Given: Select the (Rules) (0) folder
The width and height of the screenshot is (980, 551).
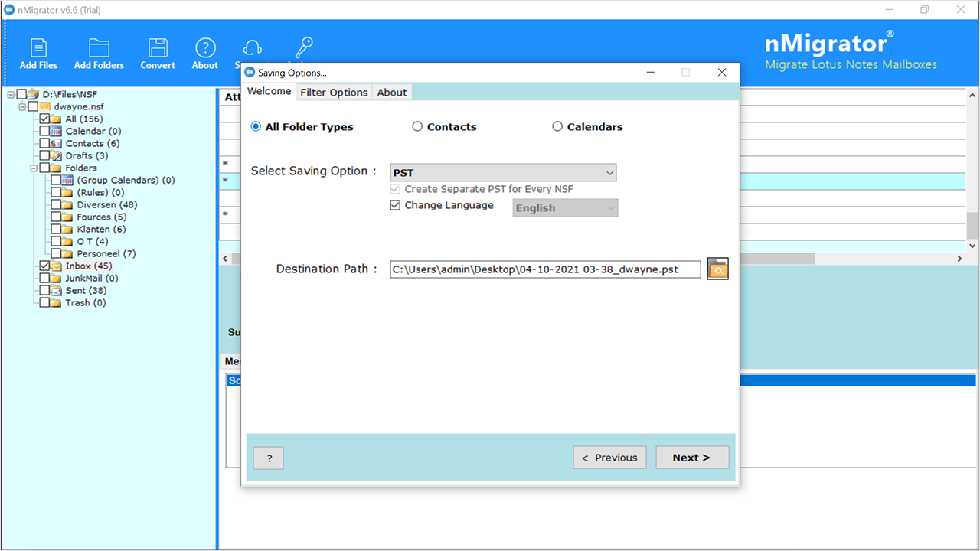Looking at the screenshot, I should pos(100,192).
